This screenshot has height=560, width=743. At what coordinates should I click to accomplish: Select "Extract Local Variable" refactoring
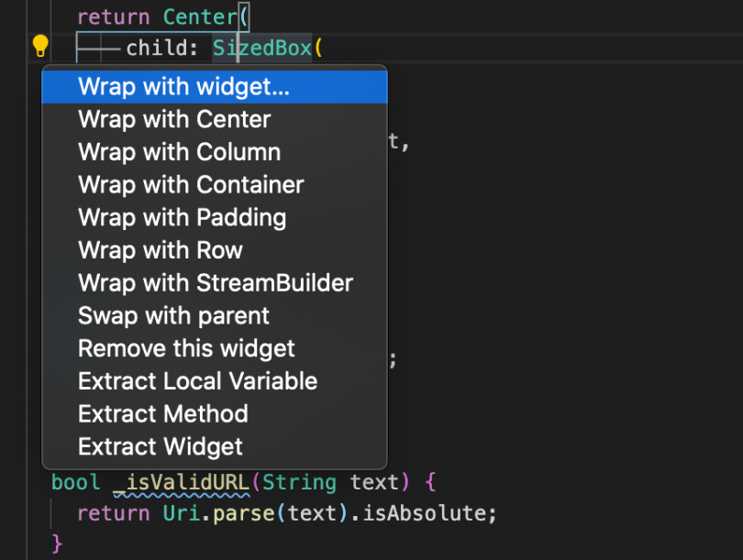pos(197,381)
